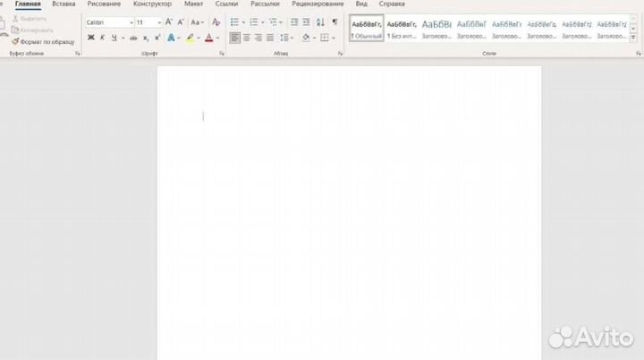Image resolution: width=644 pixels, height=360 pixels.
Task: Apply the Без интервала style
Action: pos(402,29)
